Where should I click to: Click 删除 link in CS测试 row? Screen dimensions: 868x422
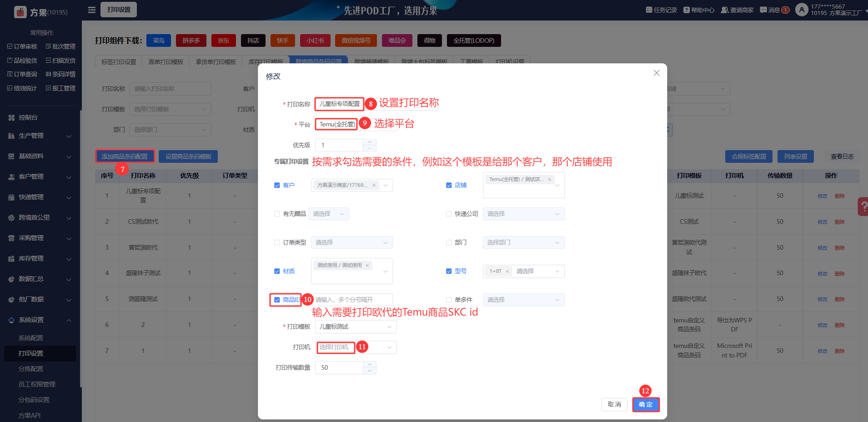point(839,222)
